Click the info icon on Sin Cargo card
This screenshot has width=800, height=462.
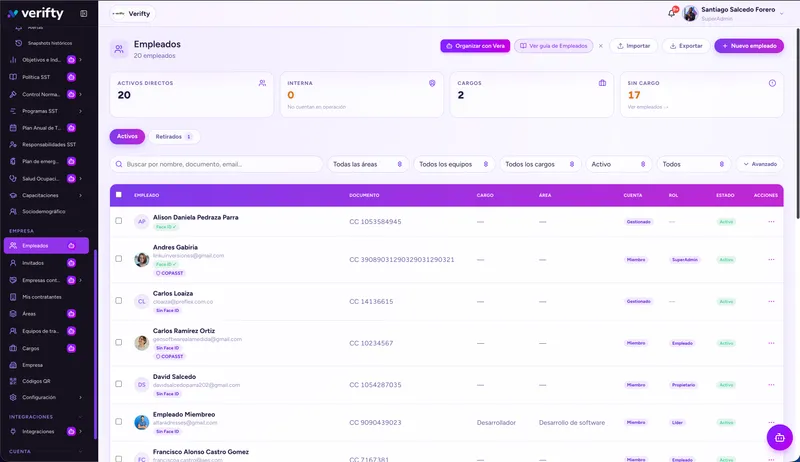772,83
